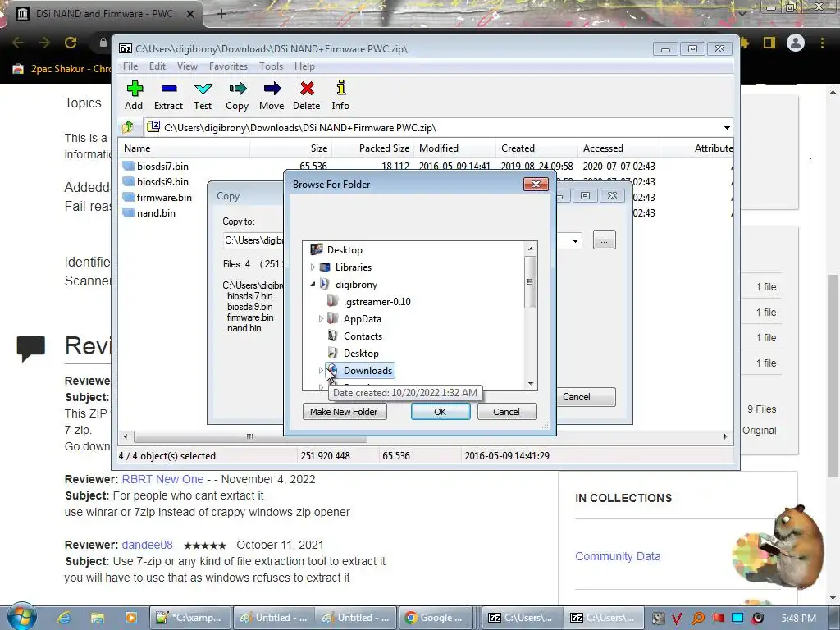
Task: Open RBRT New One reviewer link
Action: tap(162, 479)
